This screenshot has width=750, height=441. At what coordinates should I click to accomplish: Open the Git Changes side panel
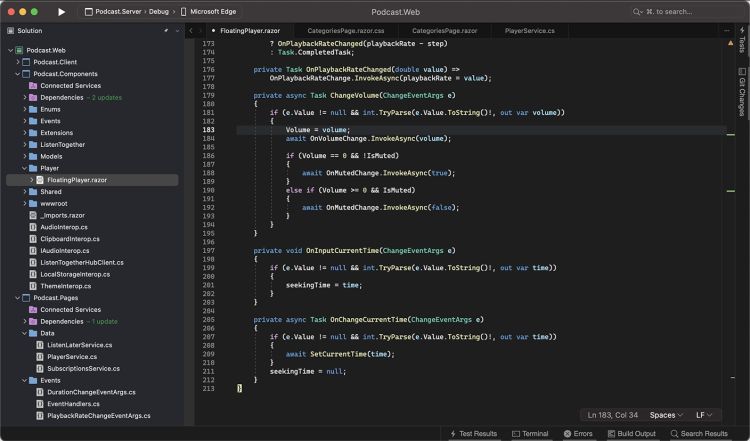[742, 92]
